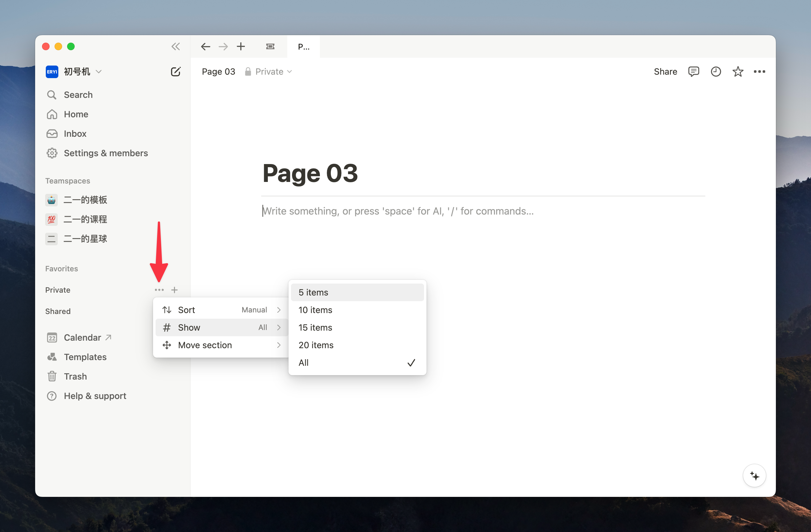Expand the Sort Manual submenu
The height and width of the screenshot is (532, 811).
(x=221, y=310)
